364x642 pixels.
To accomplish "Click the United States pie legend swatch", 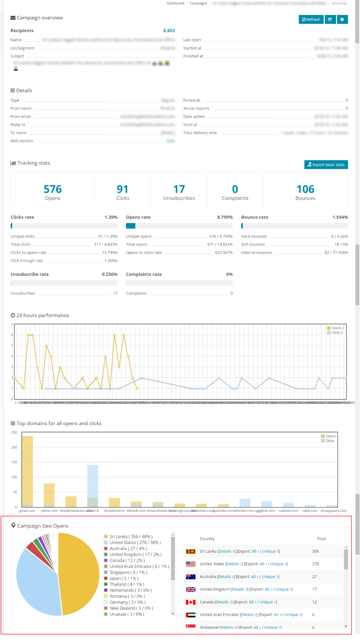I will point(106,543).
